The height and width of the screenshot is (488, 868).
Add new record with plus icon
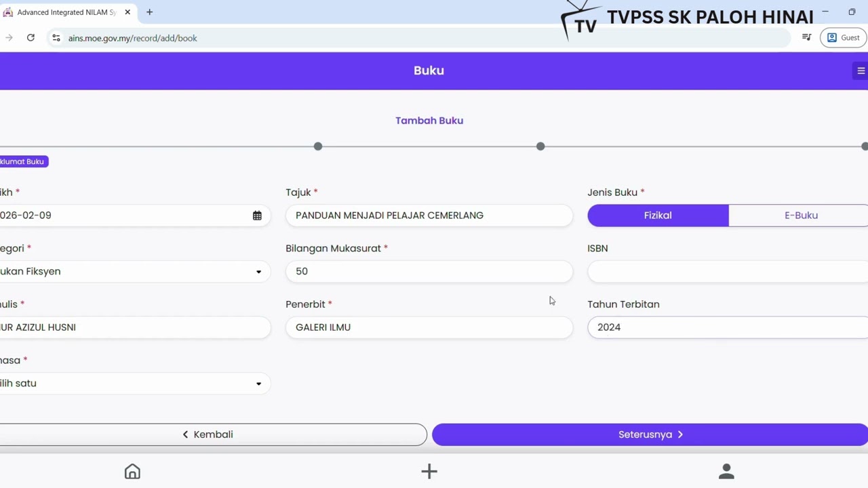429,471
